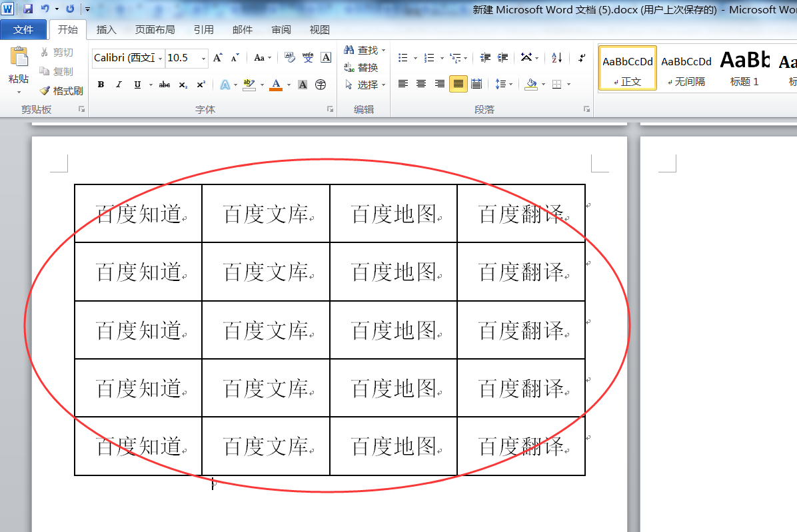Toggle underline formatting
797x532 pixels.
tap(137, 85)
